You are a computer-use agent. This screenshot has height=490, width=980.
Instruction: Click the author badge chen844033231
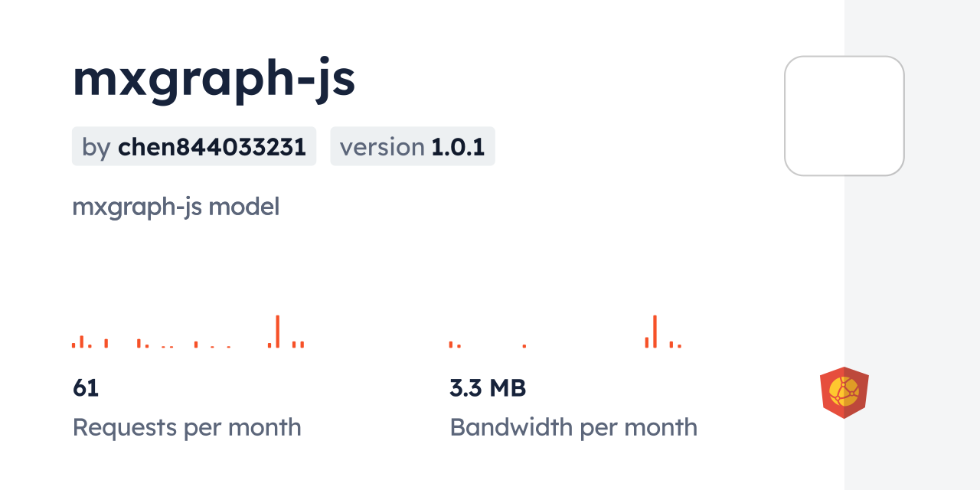194,146
